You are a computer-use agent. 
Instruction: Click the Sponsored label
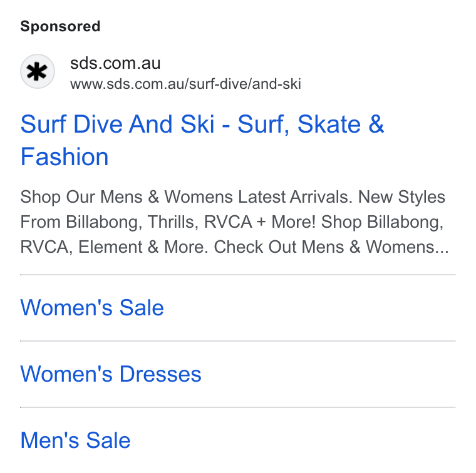click(x=60, y=26)
